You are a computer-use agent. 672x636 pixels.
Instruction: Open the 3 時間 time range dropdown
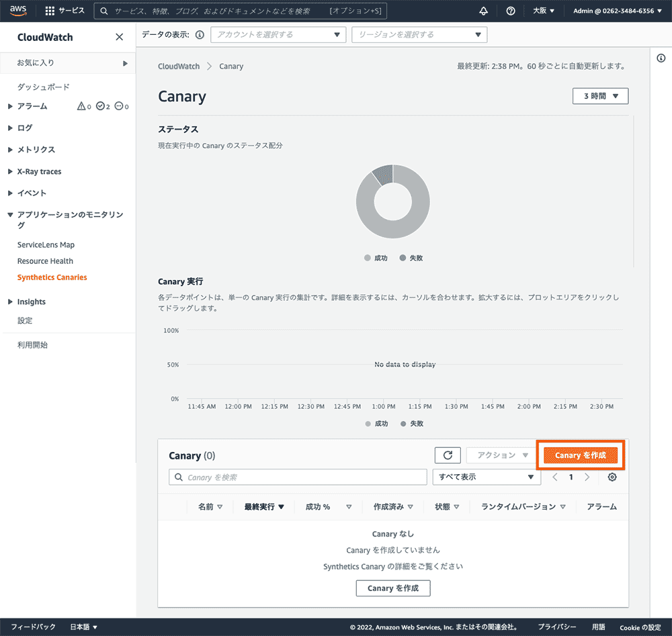click(600, 96)
